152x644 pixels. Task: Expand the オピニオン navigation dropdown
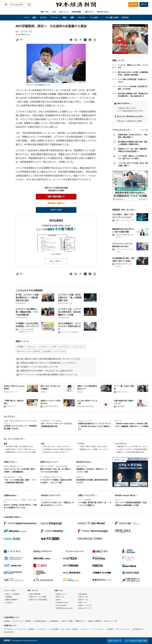coord(83,17)
